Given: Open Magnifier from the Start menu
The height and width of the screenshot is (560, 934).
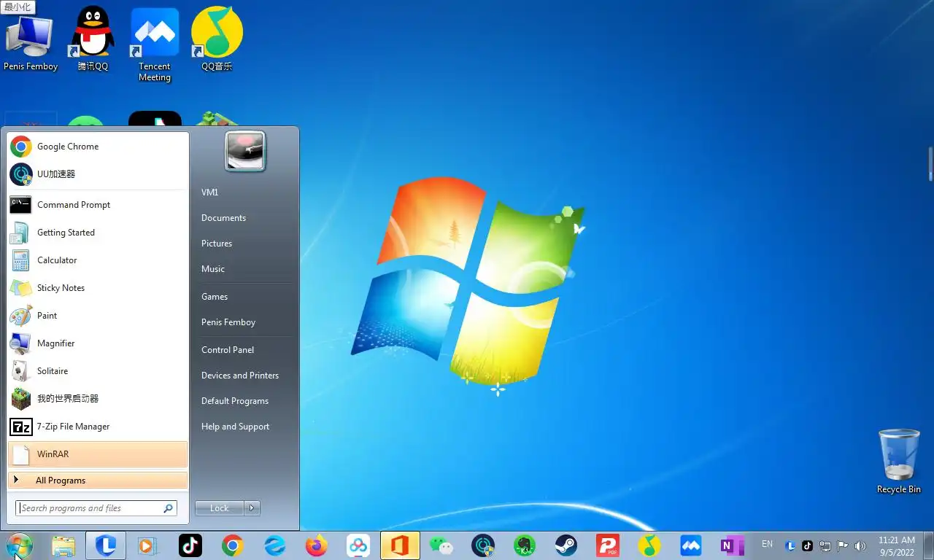Looking at the screenshot, I should pos(98,343).
